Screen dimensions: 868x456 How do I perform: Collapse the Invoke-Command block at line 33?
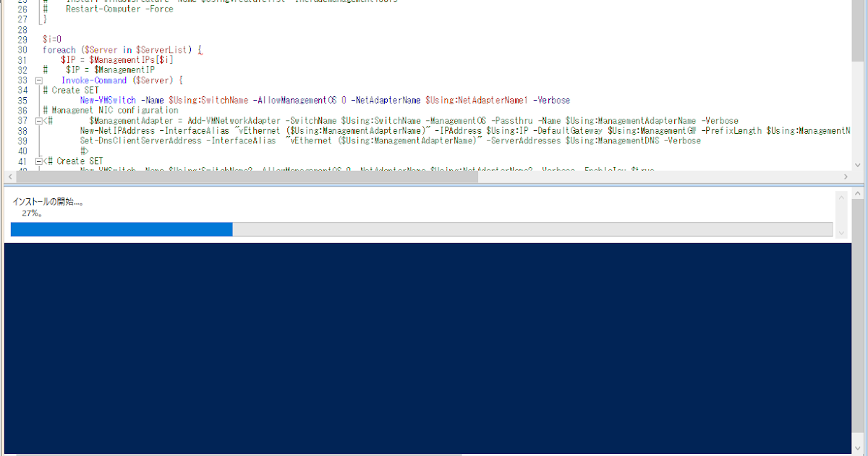(x=39, y=80)
